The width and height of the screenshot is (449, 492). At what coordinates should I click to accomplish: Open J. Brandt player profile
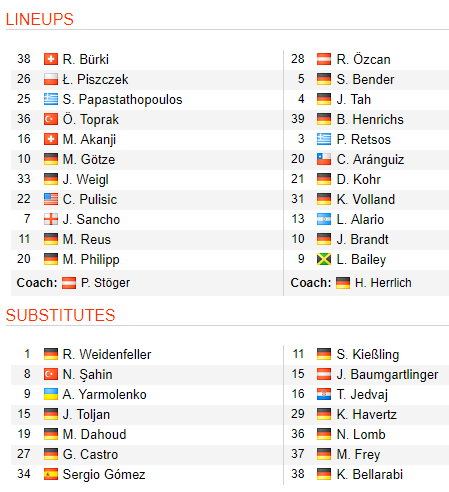point(363,239)
